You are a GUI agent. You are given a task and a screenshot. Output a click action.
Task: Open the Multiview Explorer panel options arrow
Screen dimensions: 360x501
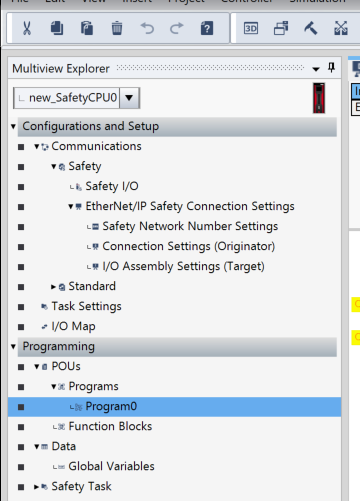pyautogui.click(x=316, y=69)
